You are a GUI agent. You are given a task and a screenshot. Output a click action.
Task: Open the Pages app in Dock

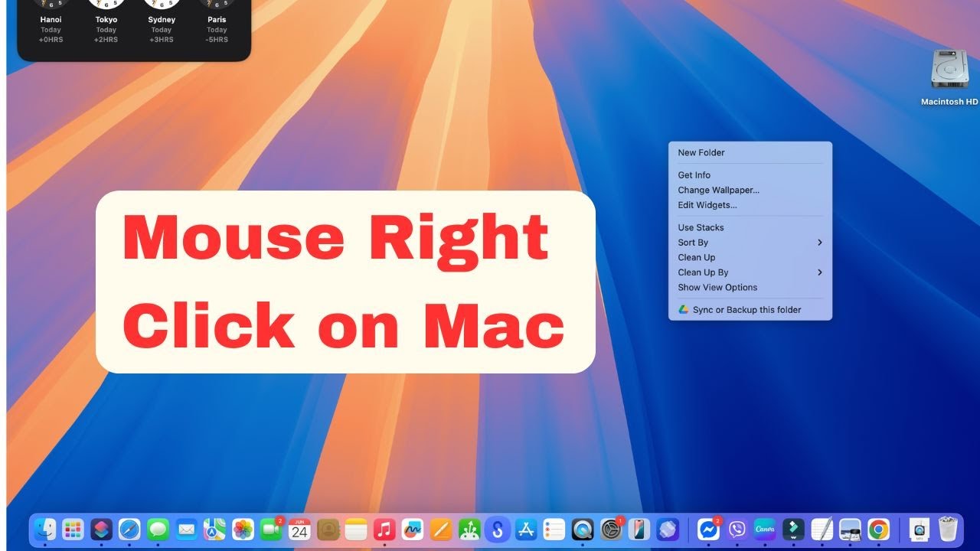point(441,529)
